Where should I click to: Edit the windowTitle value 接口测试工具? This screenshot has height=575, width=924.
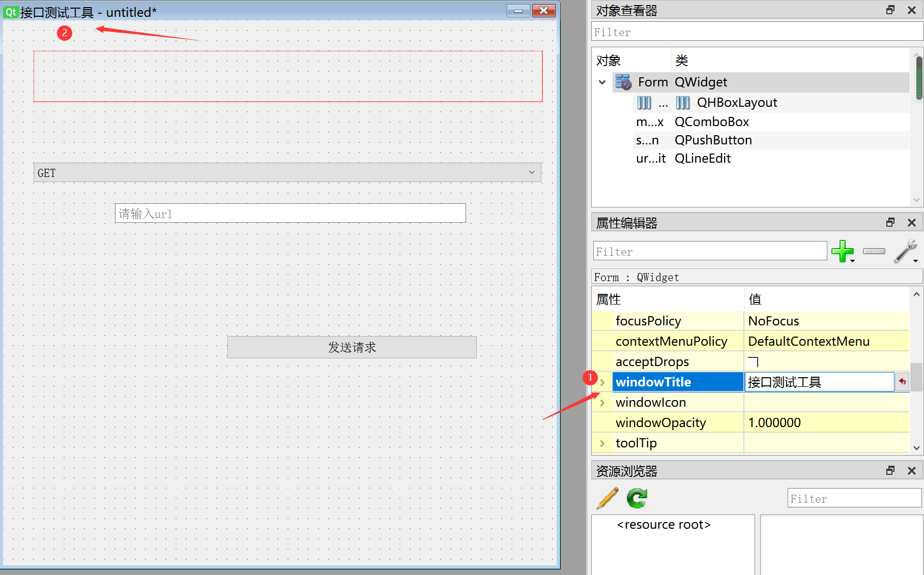(x=819, y=382)
